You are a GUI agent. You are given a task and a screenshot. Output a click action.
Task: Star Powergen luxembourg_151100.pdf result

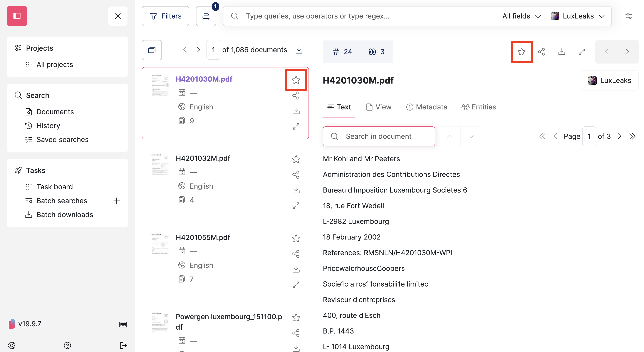tap(296, 317)
